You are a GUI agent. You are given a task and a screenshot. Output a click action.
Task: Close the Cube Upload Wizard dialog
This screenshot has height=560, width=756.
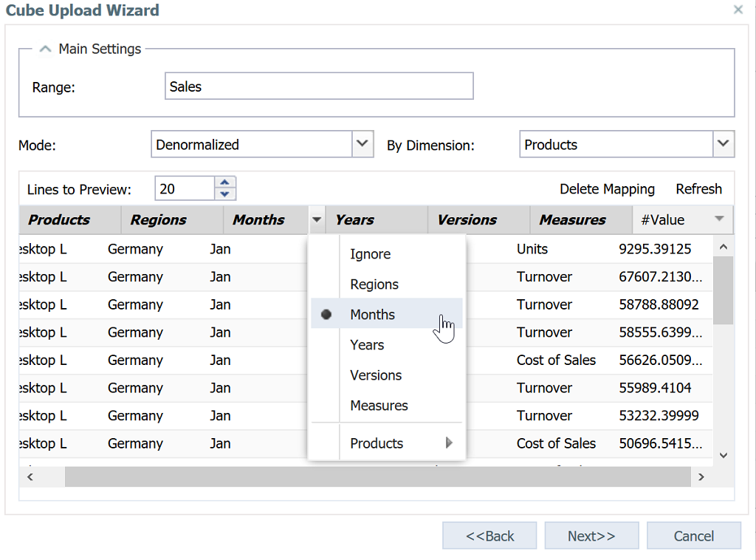(738, 10)
